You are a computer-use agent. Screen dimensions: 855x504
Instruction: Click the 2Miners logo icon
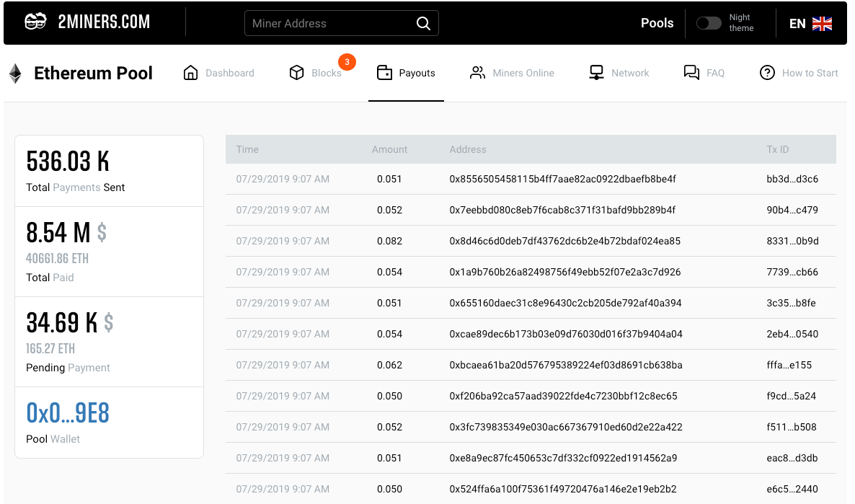[x=35, y=22]
